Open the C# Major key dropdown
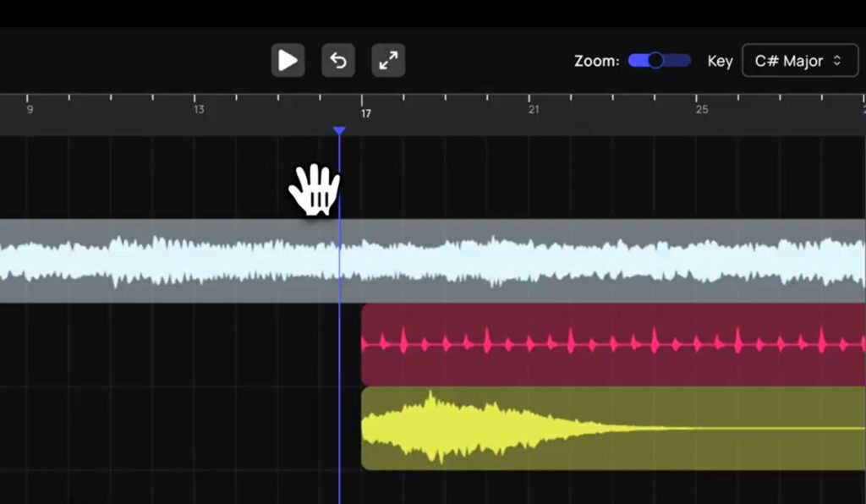Screen dimensions: 866x504 pyautogui.click(x=800, y=60)
